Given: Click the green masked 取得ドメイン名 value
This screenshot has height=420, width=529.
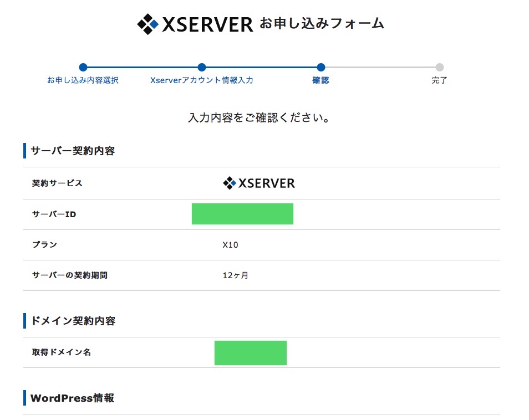Looking at the screenshot, I should 250,353.
